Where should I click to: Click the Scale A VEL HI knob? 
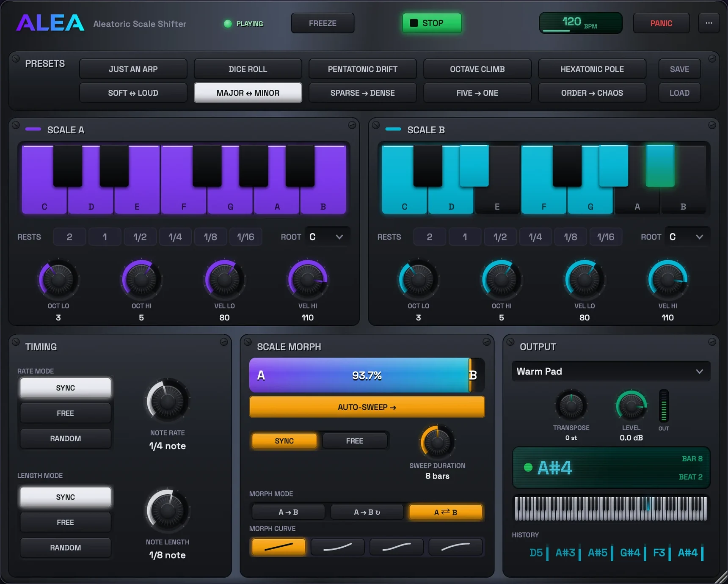pyautogui.click(x=308, y=279)
